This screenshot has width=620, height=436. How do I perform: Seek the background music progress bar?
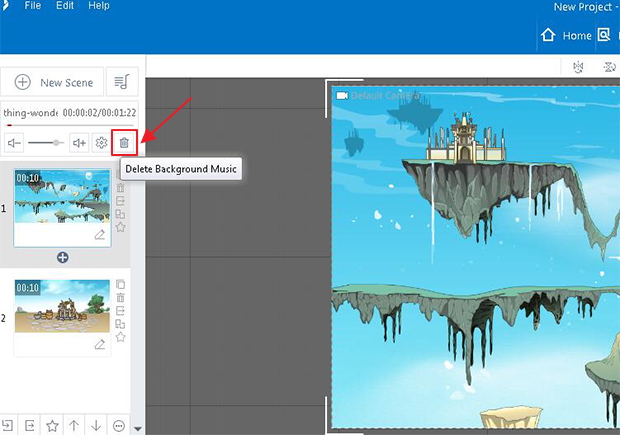(x=70, y=125)
